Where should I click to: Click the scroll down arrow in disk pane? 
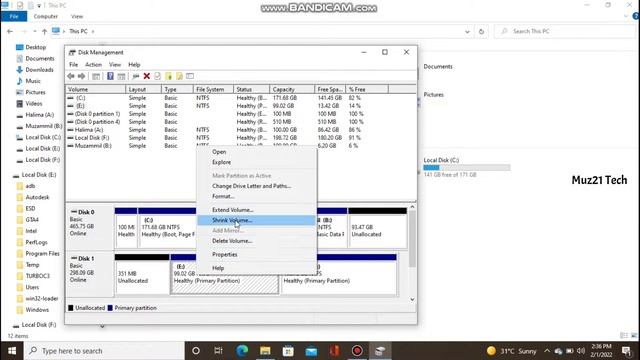pyautogui.click(x=412, y=300)
